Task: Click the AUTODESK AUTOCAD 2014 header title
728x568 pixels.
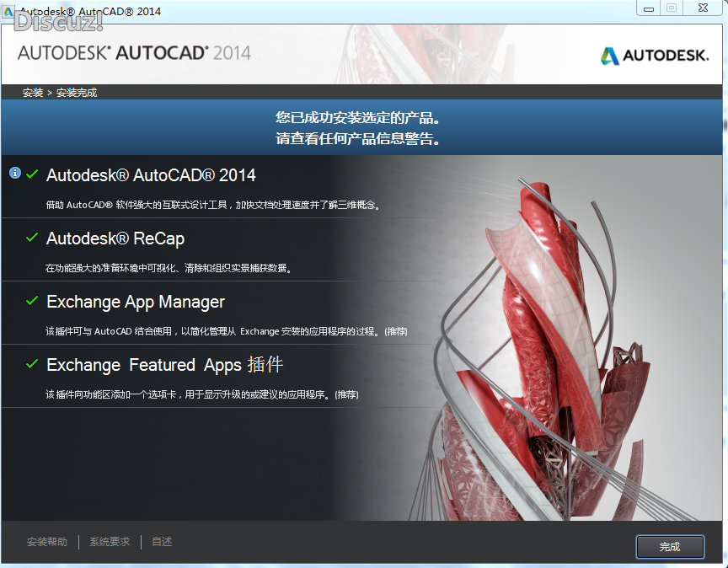Action: tap(134, 53)
